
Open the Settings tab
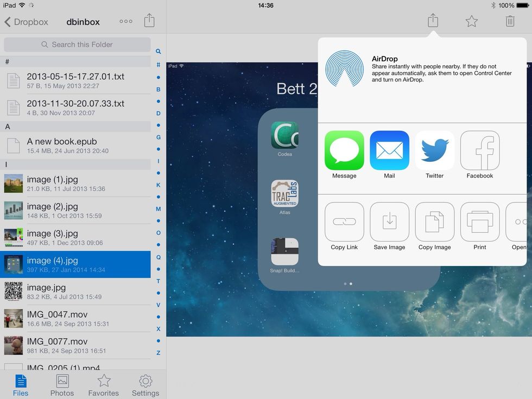pyautogui.click(x=145, y=384)
